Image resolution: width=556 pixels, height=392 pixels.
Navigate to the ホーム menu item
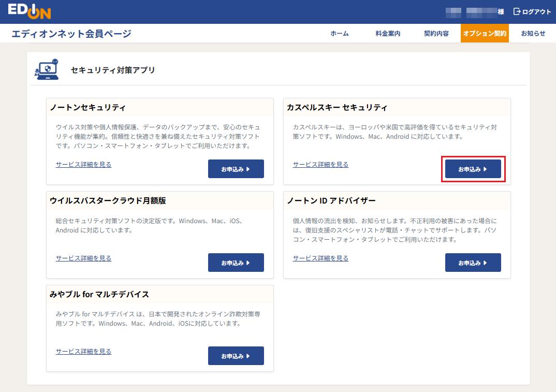point(339,33)
